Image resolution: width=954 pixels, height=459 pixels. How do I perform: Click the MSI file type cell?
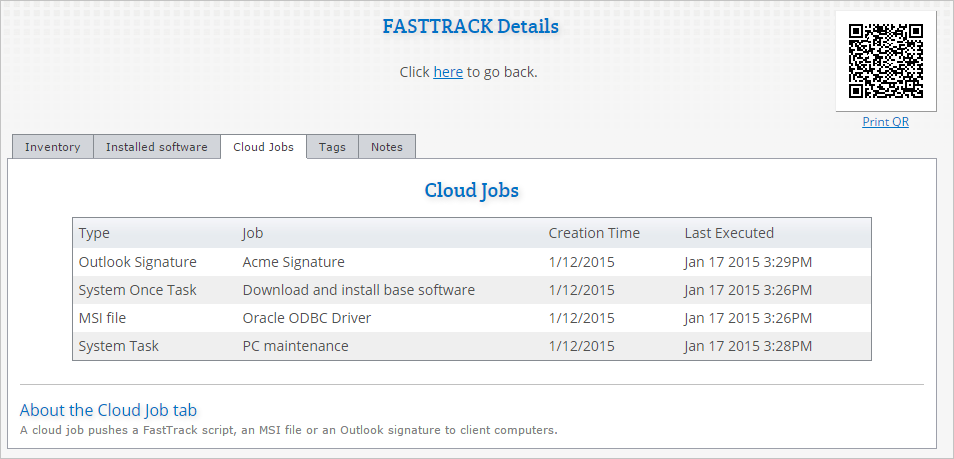(x=102, y=318)
